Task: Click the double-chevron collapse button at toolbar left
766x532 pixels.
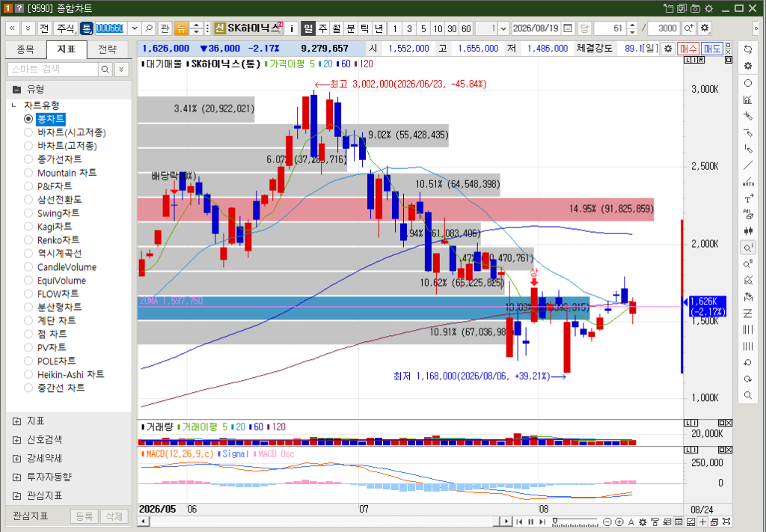Action: click(x=12, y=28)
